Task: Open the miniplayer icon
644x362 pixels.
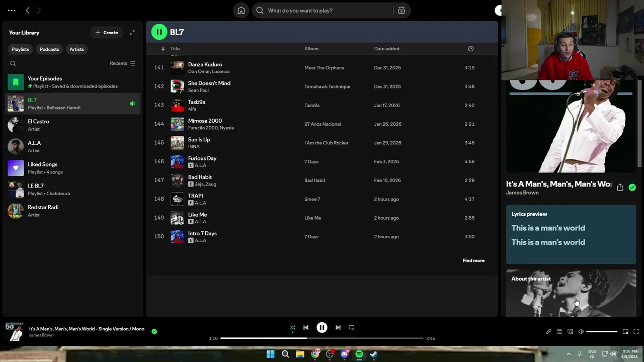Action: coord(625,331)
